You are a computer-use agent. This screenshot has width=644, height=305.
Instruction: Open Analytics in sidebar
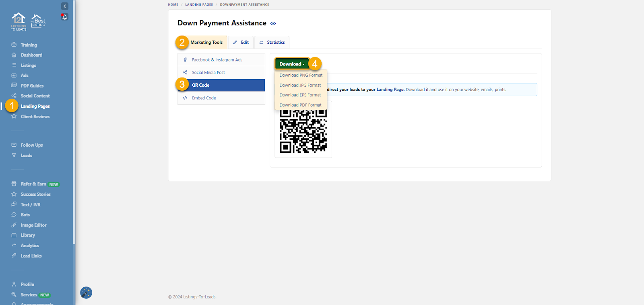(x=30, y=246)
